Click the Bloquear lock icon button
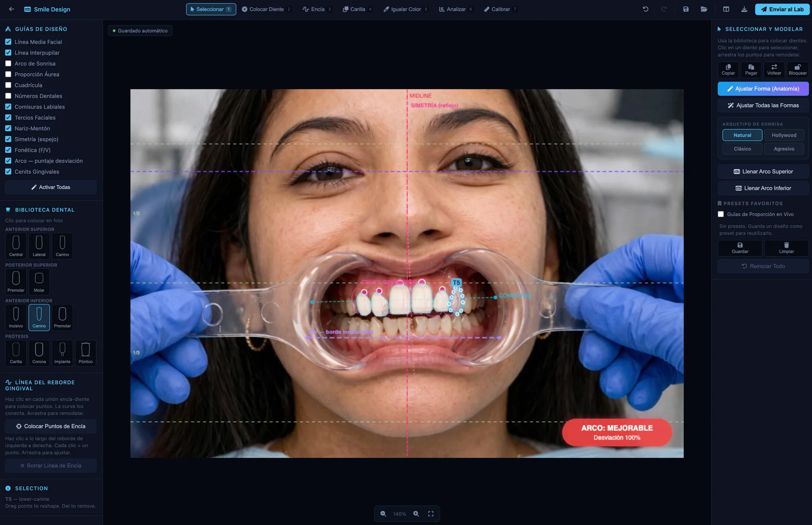This screenshot has height=525, width=812. pos(797,69)
